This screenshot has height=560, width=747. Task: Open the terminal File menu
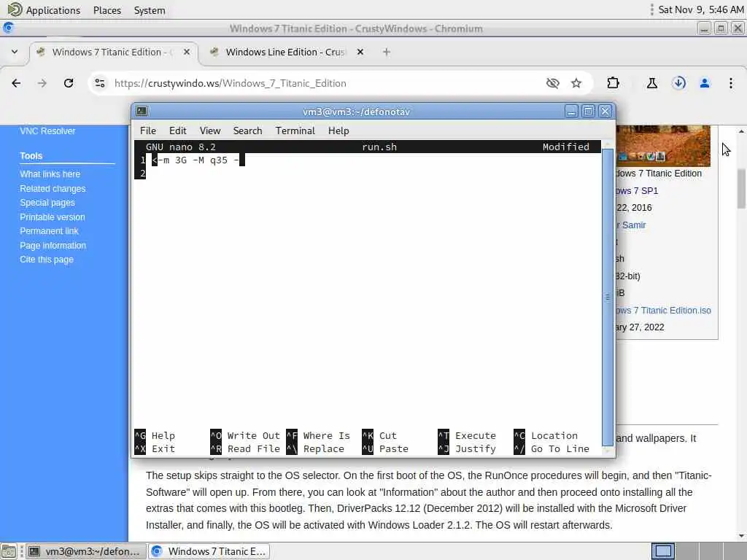[147, 131]
